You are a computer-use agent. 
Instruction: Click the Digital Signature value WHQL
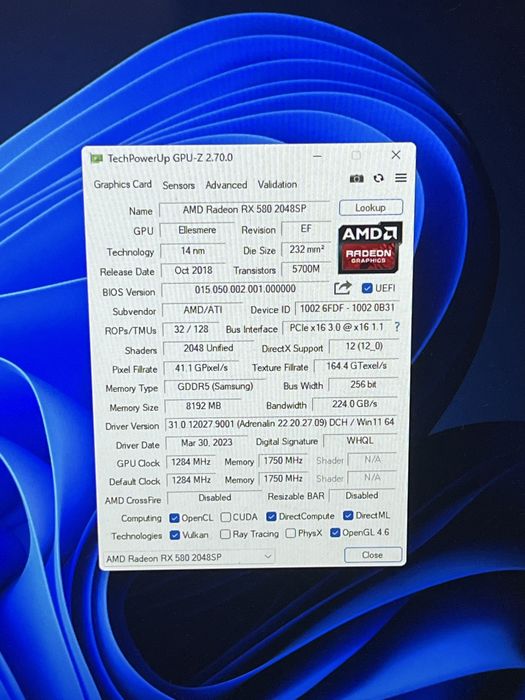(x=360, y=441)
